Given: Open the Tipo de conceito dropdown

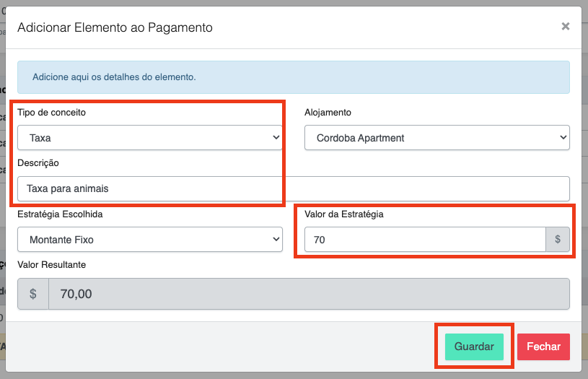Looking at the screenshot, I should pos(149,138).
